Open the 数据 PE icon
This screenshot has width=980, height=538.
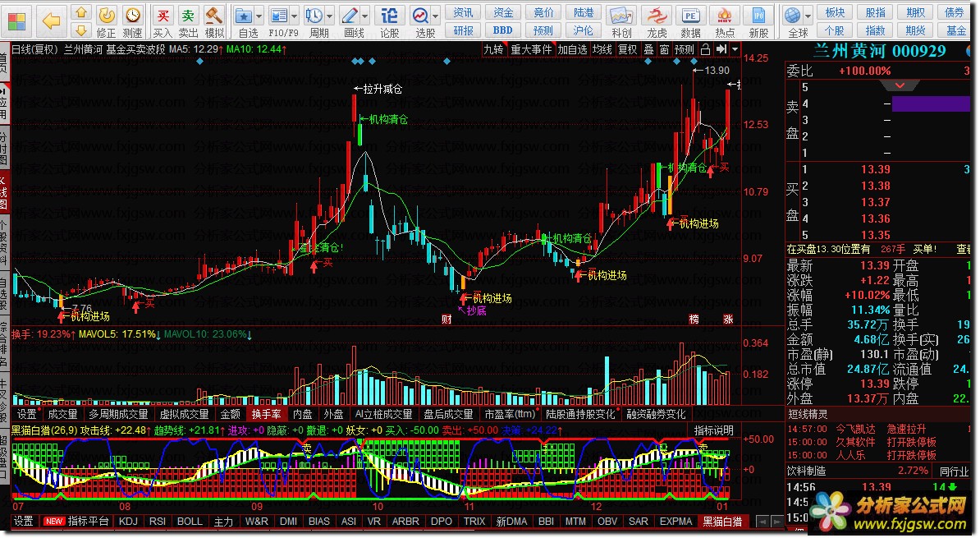[x=690, y=15]
